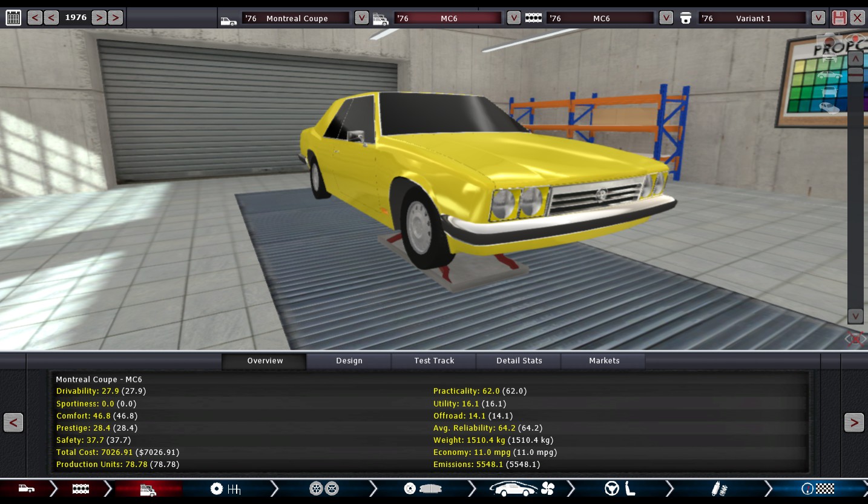Screen dimensions: 868x504
Task: Open the Detail Stats tab
Action: (x=519, y=361)
